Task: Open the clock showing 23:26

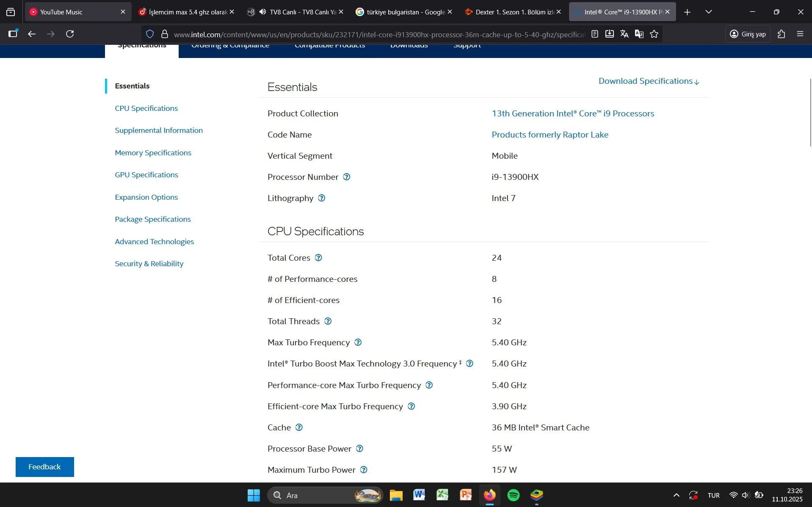Action: click(787, 495)
